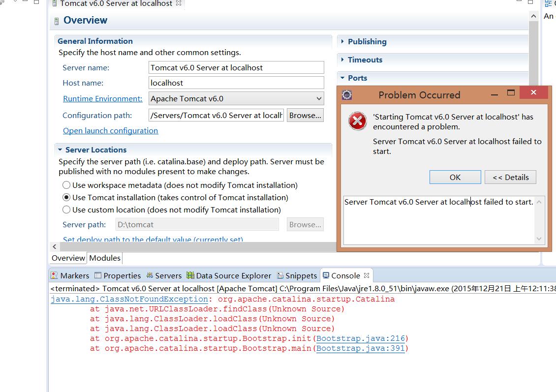The width and height of the screenshot is (556, 392).
Task: Click the editor's horizontal scrollbar left arrow
Action: tap(54, 247)
